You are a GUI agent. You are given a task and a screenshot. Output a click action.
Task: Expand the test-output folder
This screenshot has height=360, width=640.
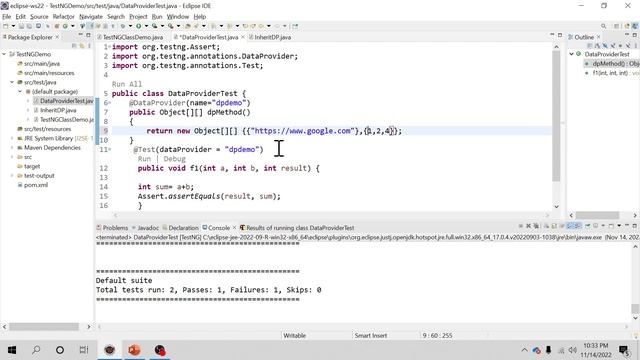(12, 176)
